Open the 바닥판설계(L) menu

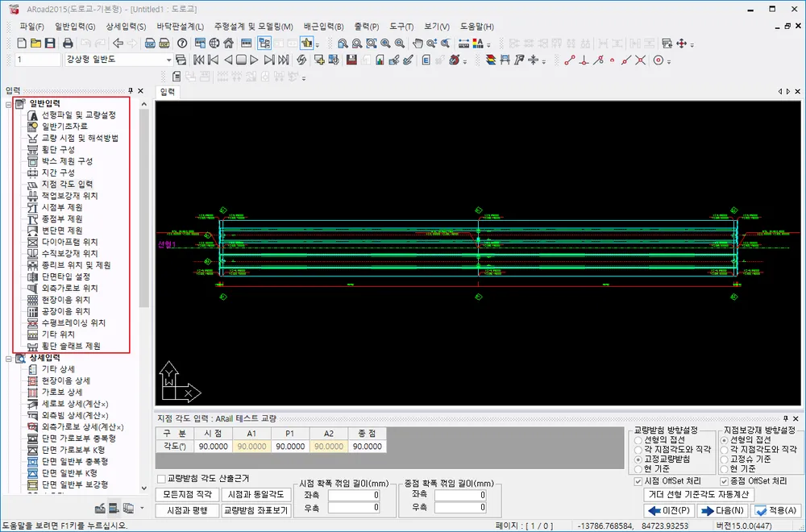(x=181, y=27)
